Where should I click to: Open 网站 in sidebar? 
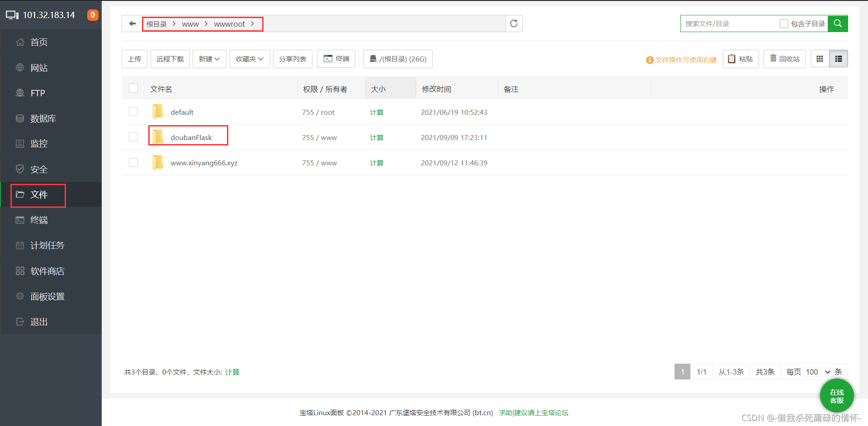click(x=51, y=68)
